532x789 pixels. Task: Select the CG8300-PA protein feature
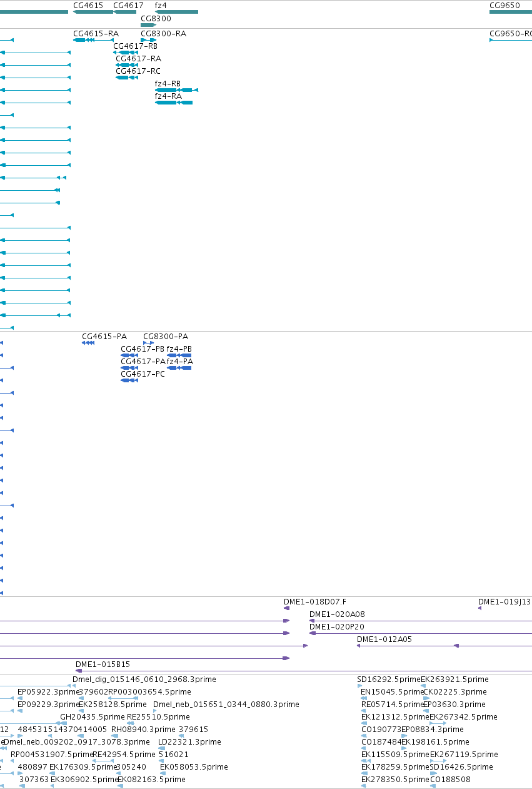148,343
